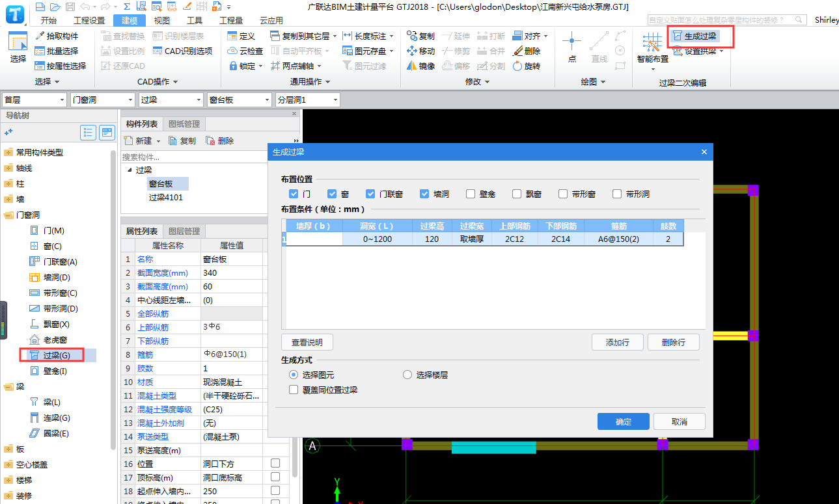This screenshot has height=504, width=839.
Task: Toggle the 门 checkbox in placement positions
Action: (x=294, y=194)
